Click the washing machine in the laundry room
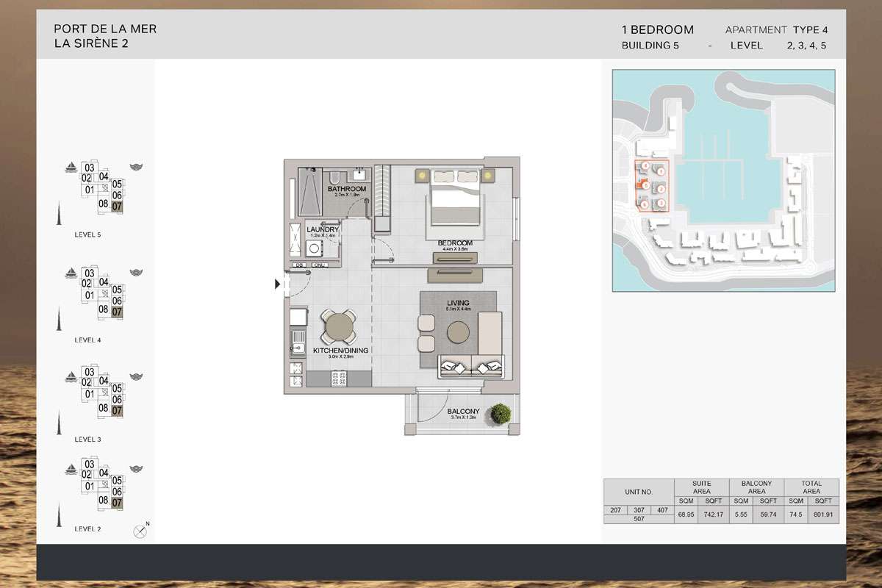882x588 pixels. click(x=316, y=249)
